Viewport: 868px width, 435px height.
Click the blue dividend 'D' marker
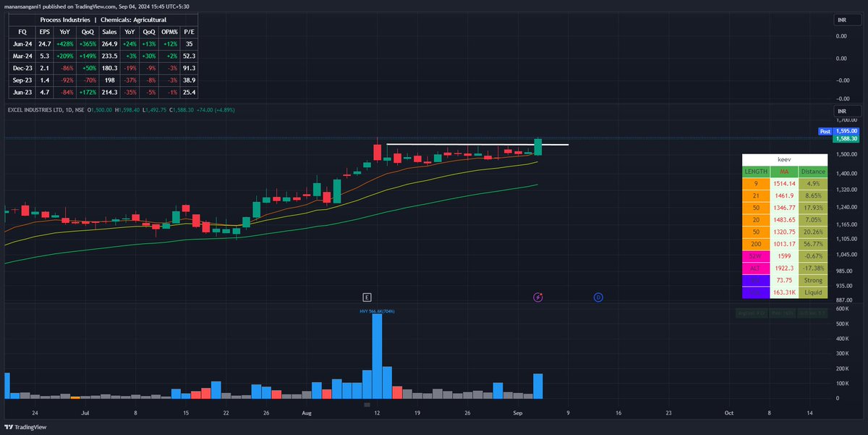pyautogui.click(x=598, y=297)
